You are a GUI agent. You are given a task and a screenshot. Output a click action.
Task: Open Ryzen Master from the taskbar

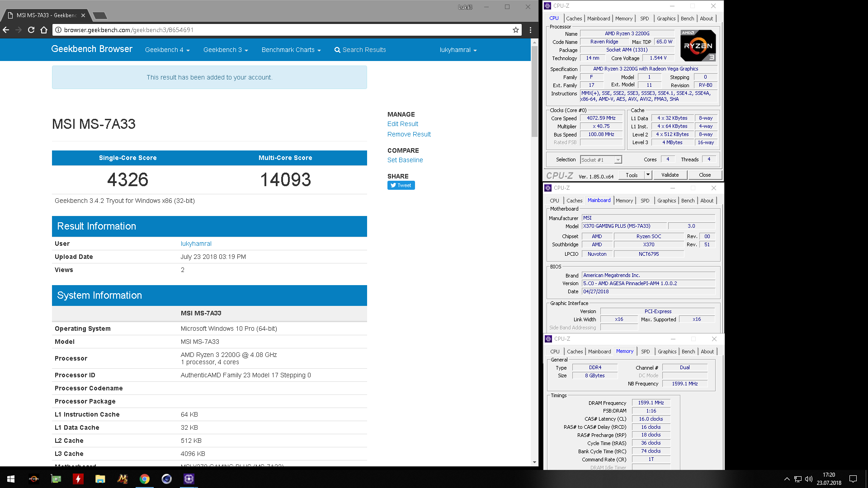point(33,479)
